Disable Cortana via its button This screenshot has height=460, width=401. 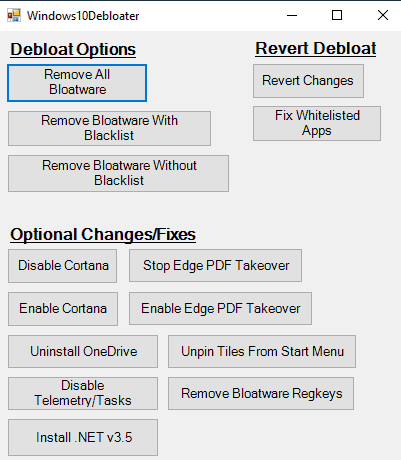click(63, 266)
